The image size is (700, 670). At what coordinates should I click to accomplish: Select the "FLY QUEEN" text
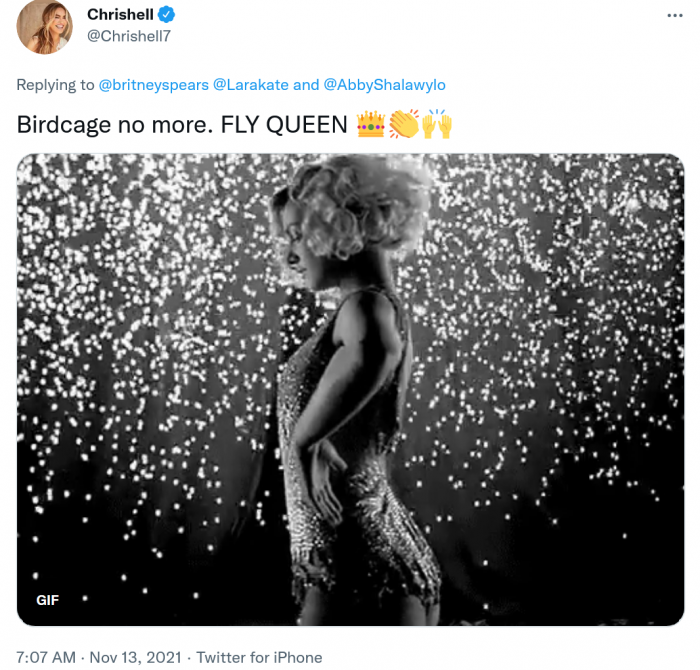[297, 126]
